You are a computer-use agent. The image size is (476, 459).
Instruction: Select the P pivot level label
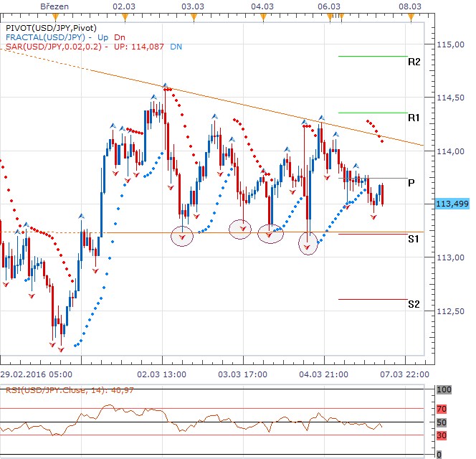(x=411, y=183)
